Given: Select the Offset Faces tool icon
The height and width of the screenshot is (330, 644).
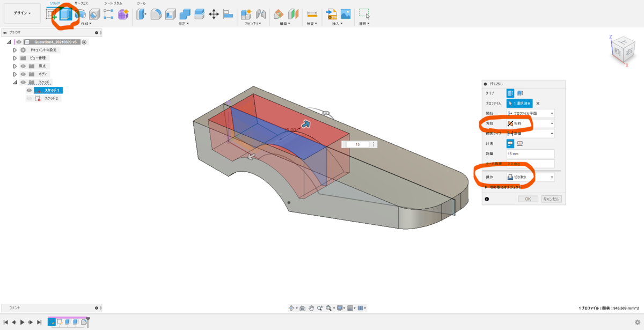Looking at the screenshot, I should [199, 14].
